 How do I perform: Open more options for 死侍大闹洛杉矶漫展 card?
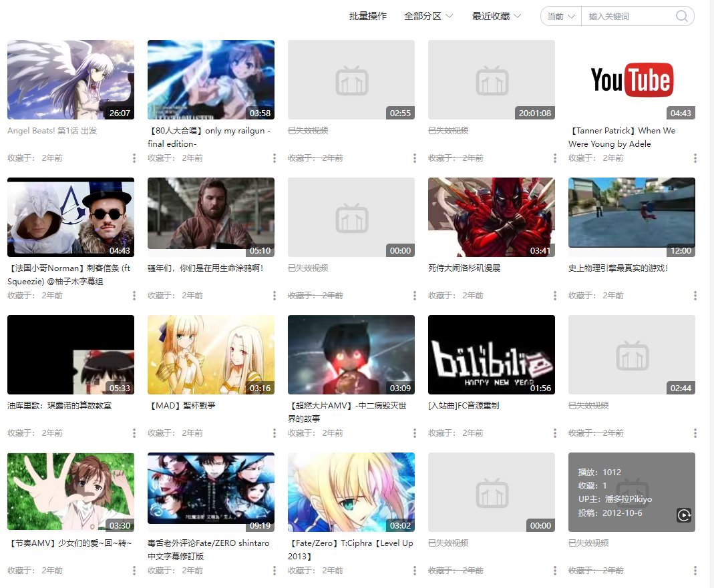coord(554,296)
